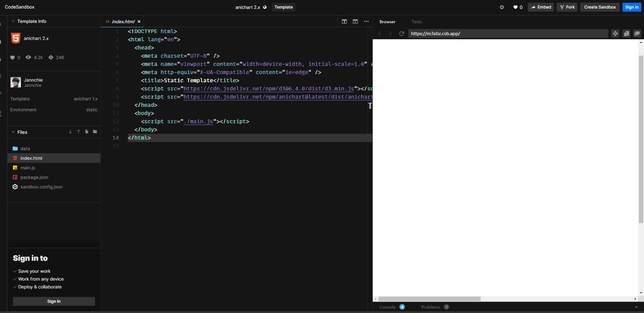This screenshot has height=313, width=644.
Task: Create a new folder in the Files panel
Action: [95, 131]
